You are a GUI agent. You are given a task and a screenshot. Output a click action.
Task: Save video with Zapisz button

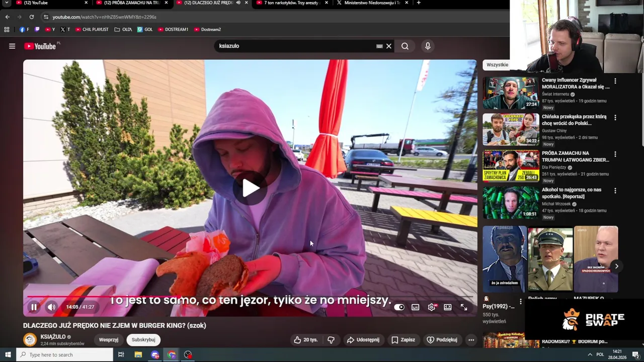tap(403, 340)
